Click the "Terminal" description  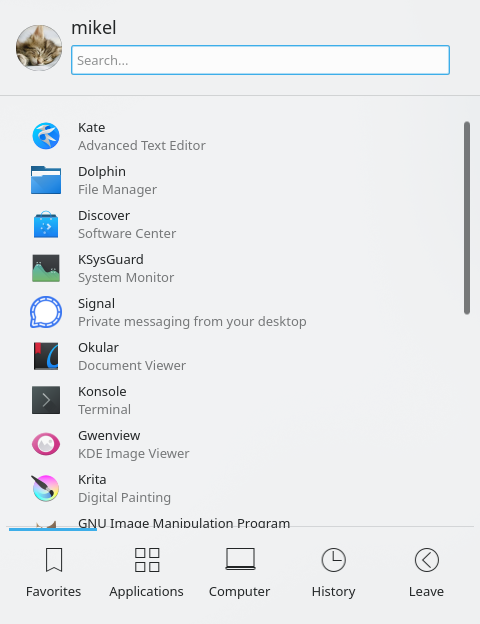[104, 410]
